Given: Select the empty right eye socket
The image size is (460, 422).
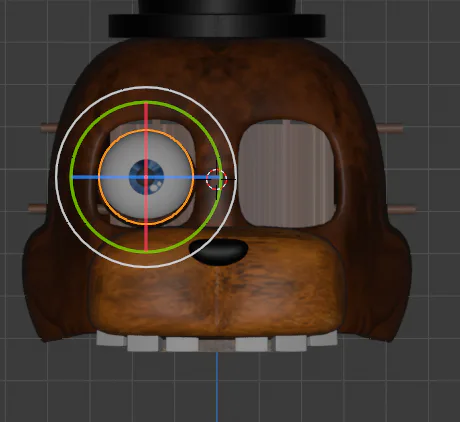Looking at the screenshot, I should (287, 173).
